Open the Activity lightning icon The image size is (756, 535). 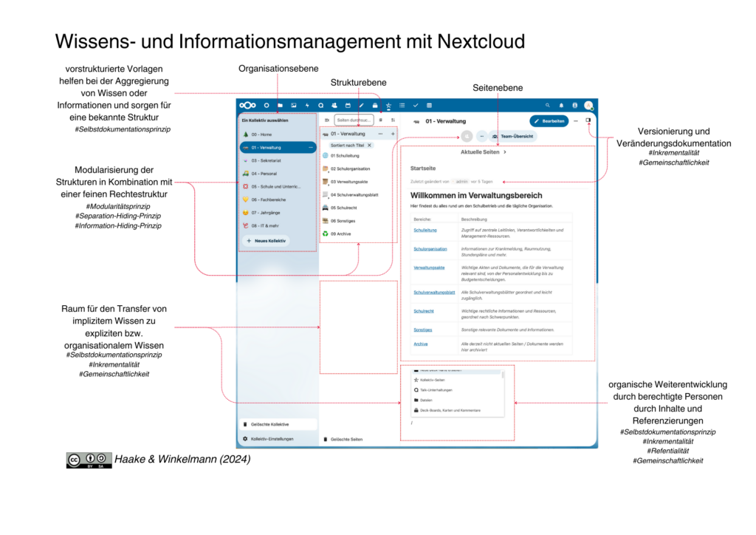(307, 105)
